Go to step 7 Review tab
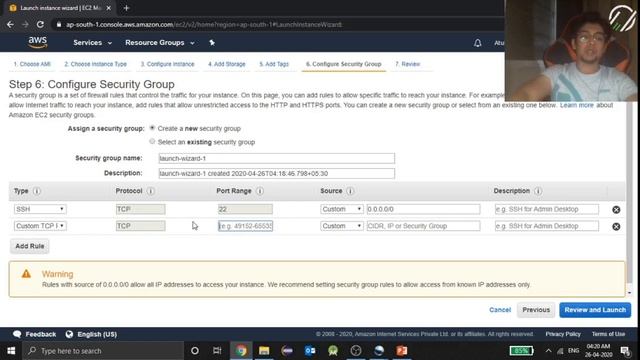Viewport: 640px width, 360px height. [407, 64]
